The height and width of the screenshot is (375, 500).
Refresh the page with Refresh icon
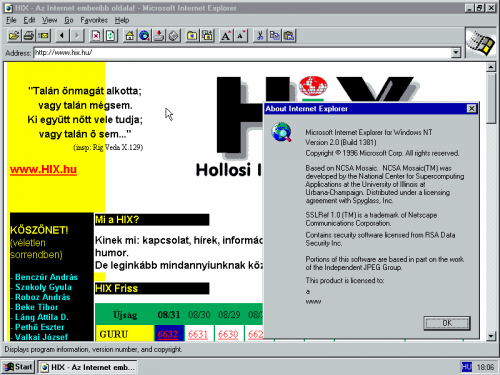click(x=110, y=35)
